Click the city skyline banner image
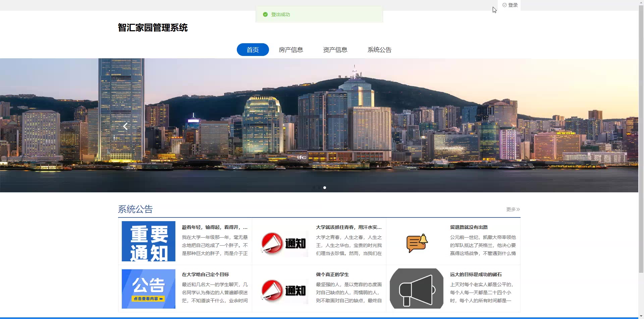The height and width of the screenshot is (319, 644). click(319, 125)
